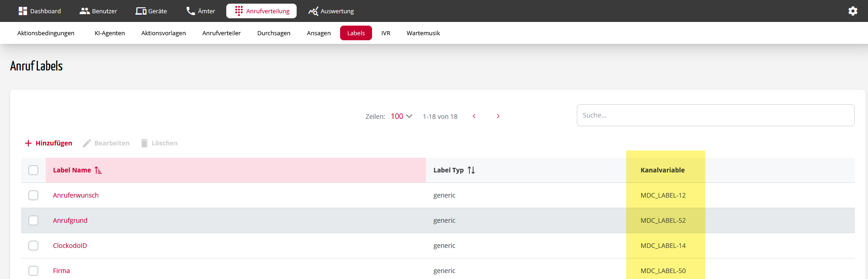Switch to the Anrufverteiler tab
The height and width of the screenshot is (279, 868).
pos(221,33)
